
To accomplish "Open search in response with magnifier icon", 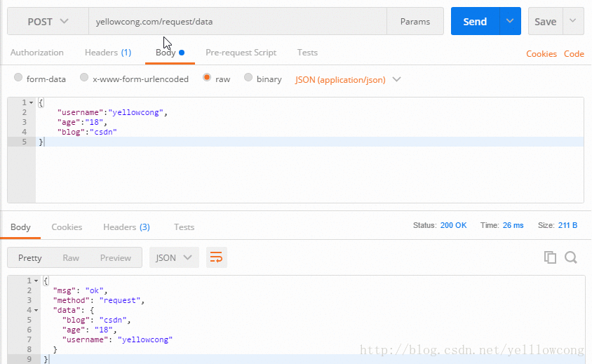I will (571, 257).
